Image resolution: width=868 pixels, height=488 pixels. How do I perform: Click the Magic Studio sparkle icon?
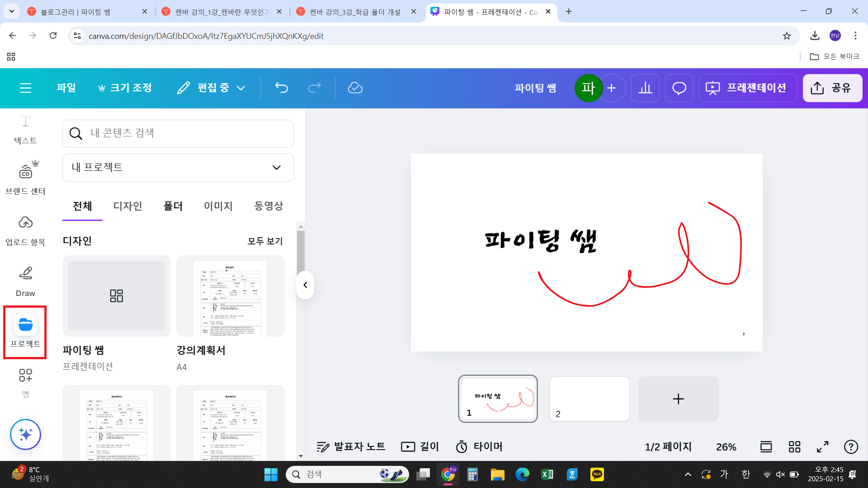pos(25,434)
